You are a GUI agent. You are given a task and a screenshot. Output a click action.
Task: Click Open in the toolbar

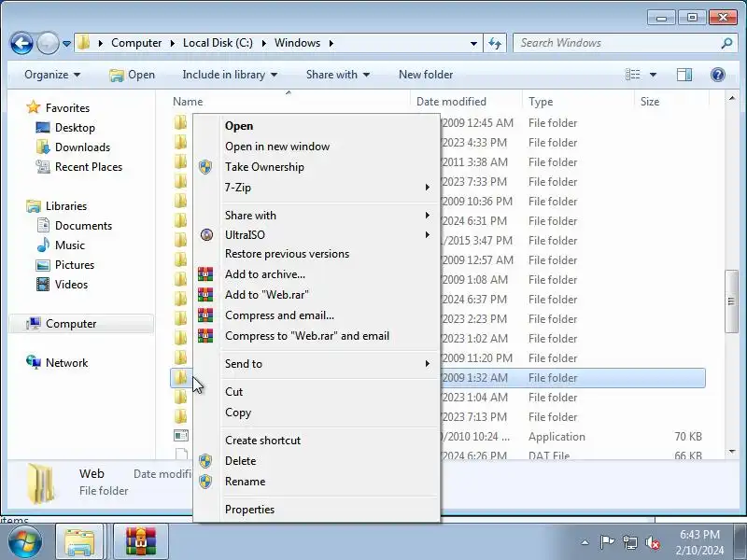(x=132, y=75)
